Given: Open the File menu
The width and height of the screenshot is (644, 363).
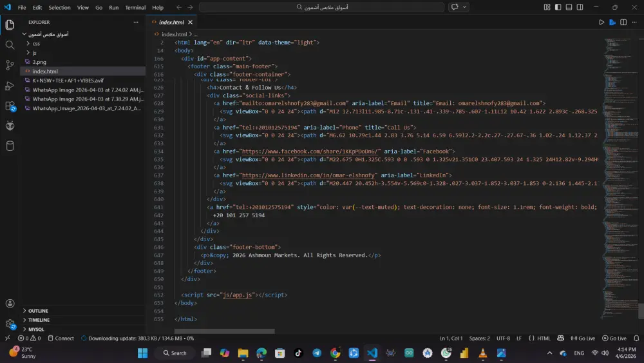Looking at the screenshot, I should (x=22, y=7).
